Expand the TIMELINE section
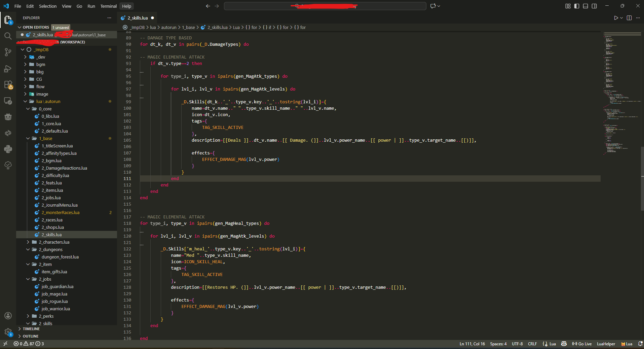Image resolution: width=644 pixels, height=349 pixels. [31, 329]
